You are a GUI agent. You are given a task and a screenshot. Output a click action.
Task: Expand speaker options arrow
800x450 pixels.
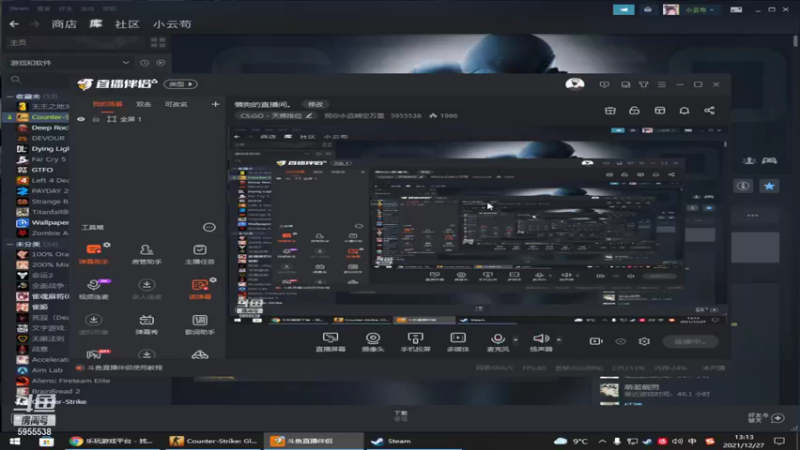click(x=559, y=339)
